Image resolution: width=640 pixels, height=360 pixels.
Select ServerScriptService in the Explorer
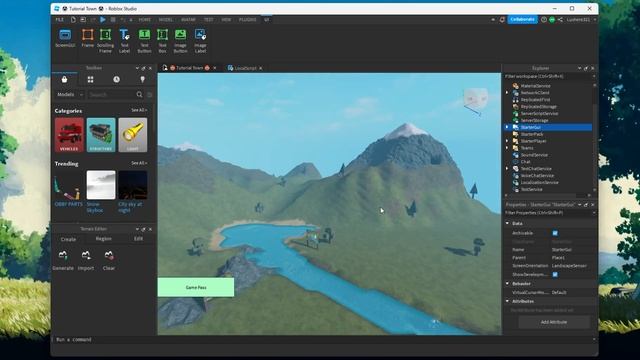[x=539, y=113]
